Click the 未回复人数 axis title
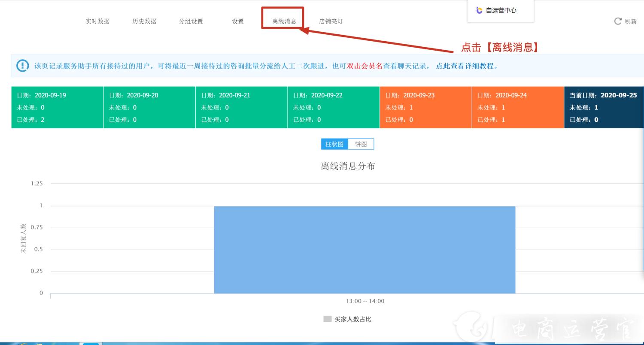The image size is (644, 345). coord(24,238)
